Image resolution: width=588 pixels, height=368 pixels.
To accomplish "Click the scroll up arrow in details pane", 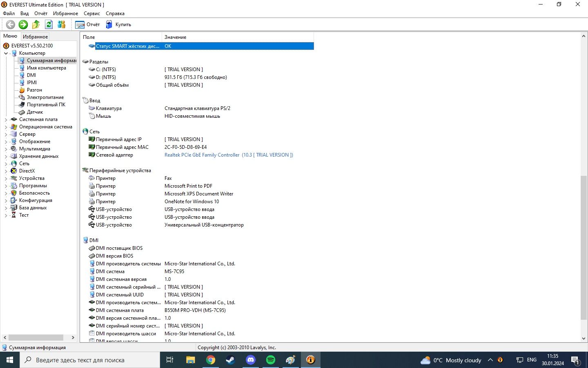I will 584,36.
